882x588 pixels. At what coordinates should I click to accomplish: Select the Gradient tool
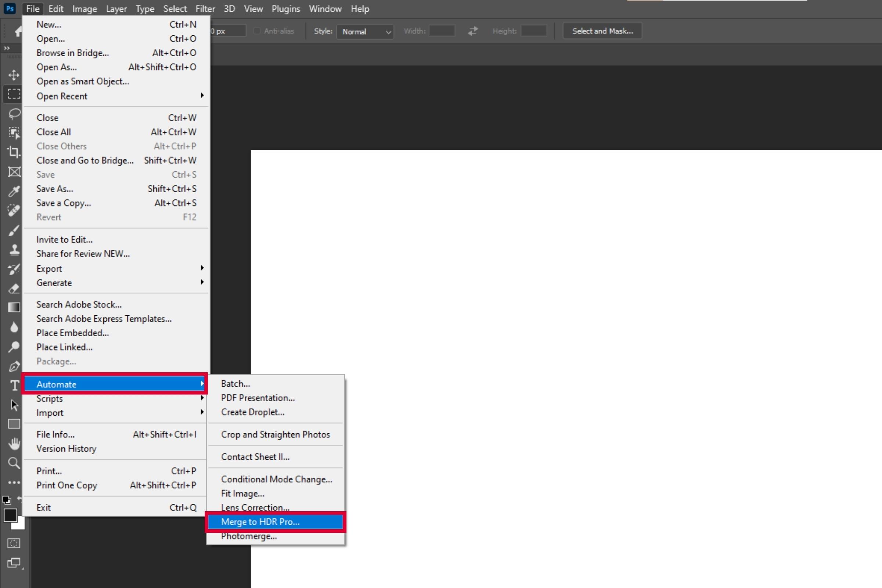click(14, 308)
